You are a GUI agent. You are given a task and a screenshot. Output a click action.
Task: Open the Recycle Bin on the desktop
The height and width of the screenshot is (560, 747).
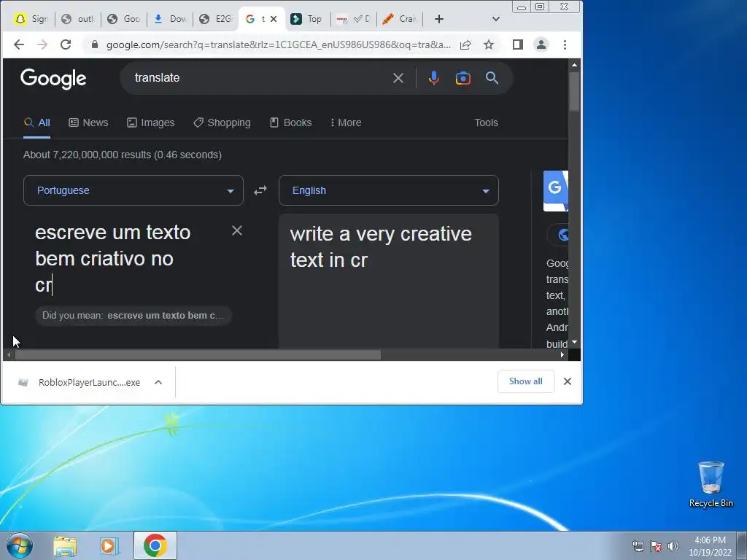tap(711, 484)
